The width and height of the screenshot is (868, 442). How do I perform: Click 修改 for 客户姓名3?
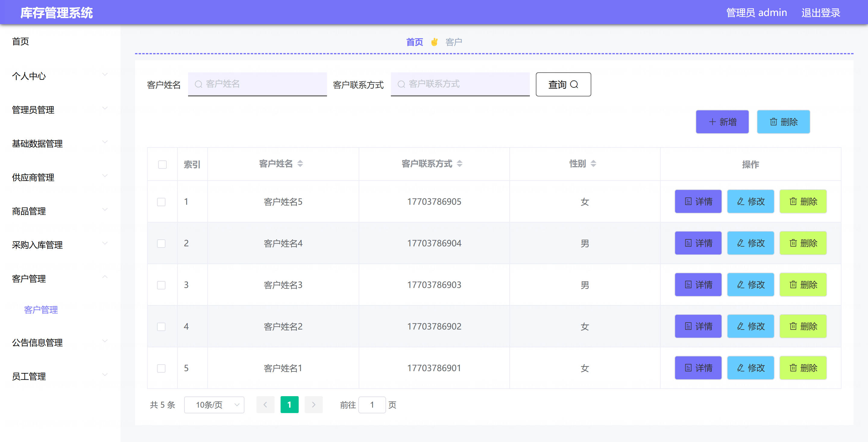750,285
